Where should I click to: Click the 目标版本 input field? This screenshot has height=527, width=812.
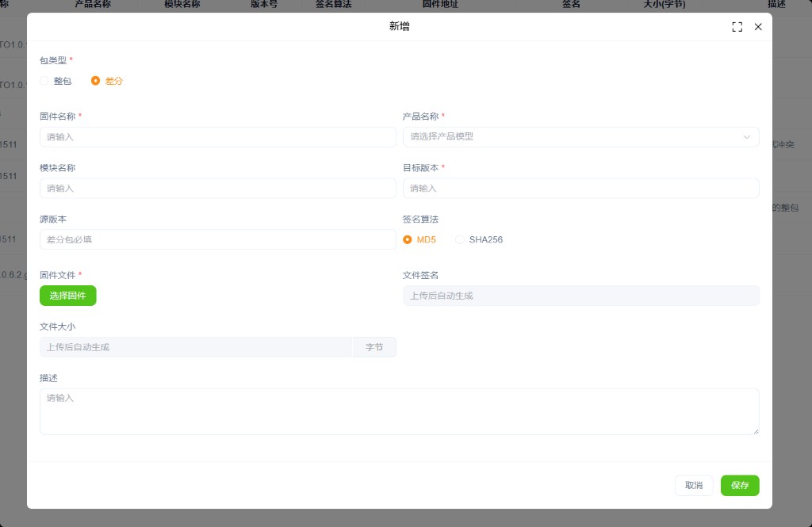point(581,188)
